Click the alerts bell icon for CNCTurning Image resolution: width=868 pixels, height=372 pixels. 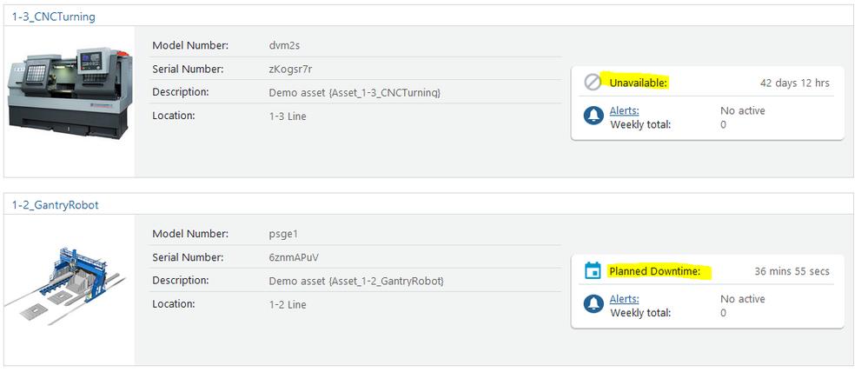pos(594,116)
